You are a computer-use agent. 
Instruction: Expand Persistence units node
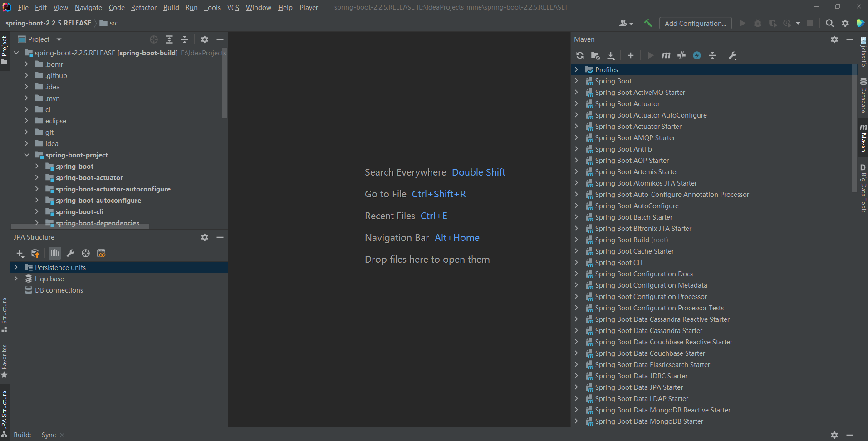coord(16,267)
